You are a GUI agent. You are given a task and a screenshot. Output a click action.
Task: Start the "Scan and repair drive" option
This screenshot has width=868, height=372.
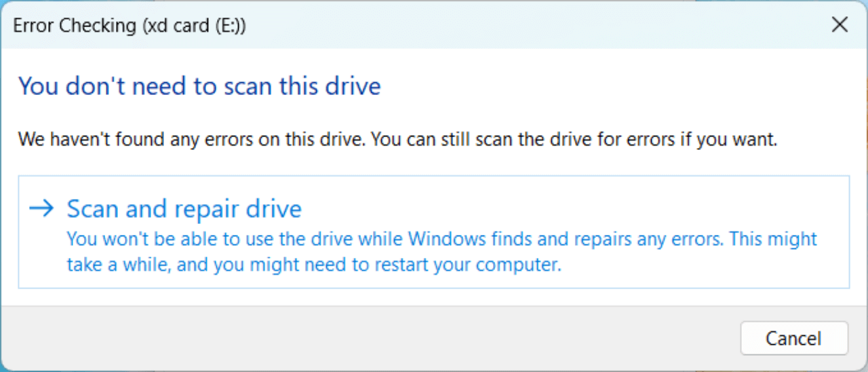[184, 209]
